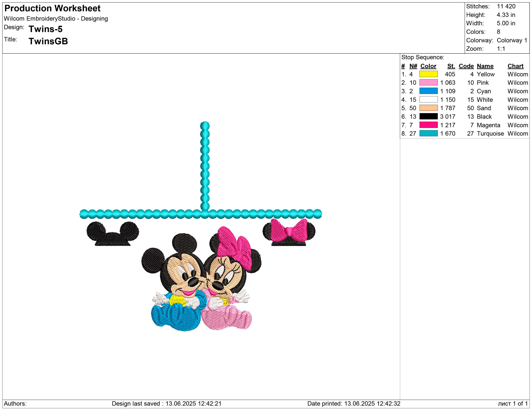Pick the Black color swatch
Image resolution: width=532 pixels, height=409 pixels.
click(428, 116)
